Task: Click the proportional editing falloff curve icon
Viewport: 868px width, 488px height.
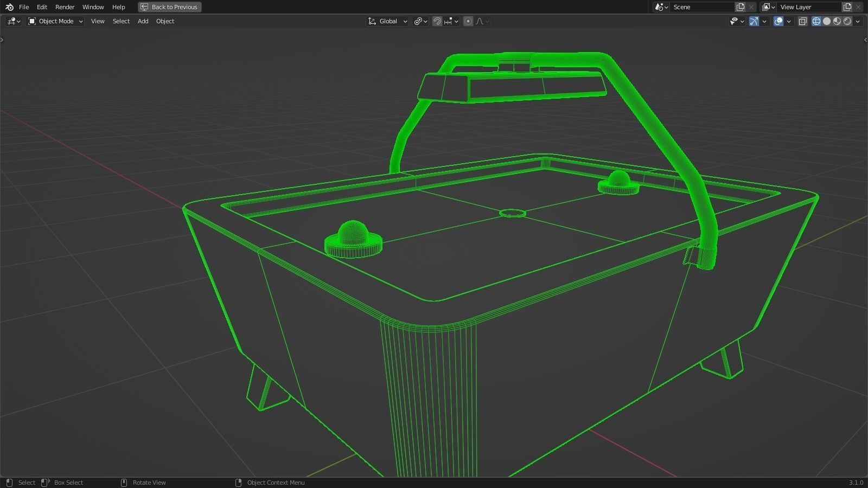Action: 480,21
